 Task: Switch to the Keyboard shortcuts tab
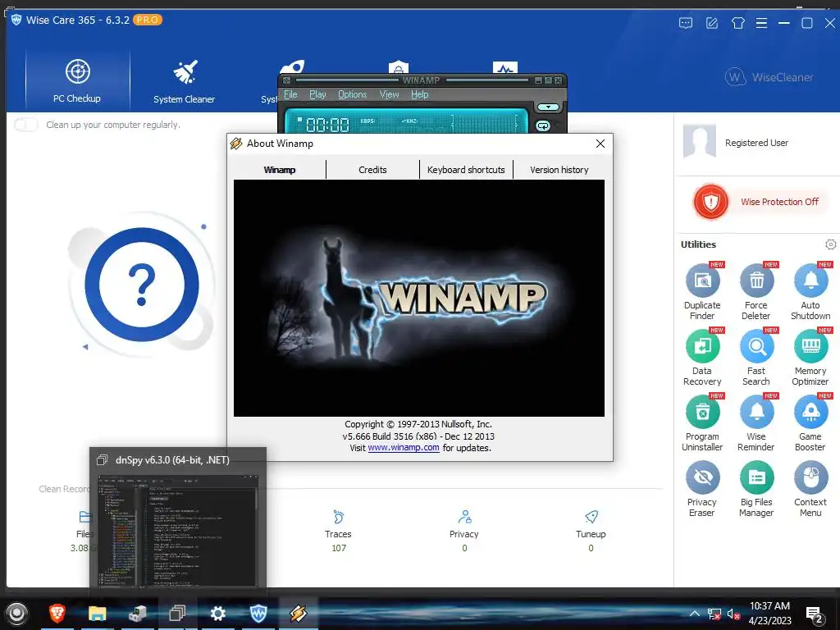[x=466, y=170]
